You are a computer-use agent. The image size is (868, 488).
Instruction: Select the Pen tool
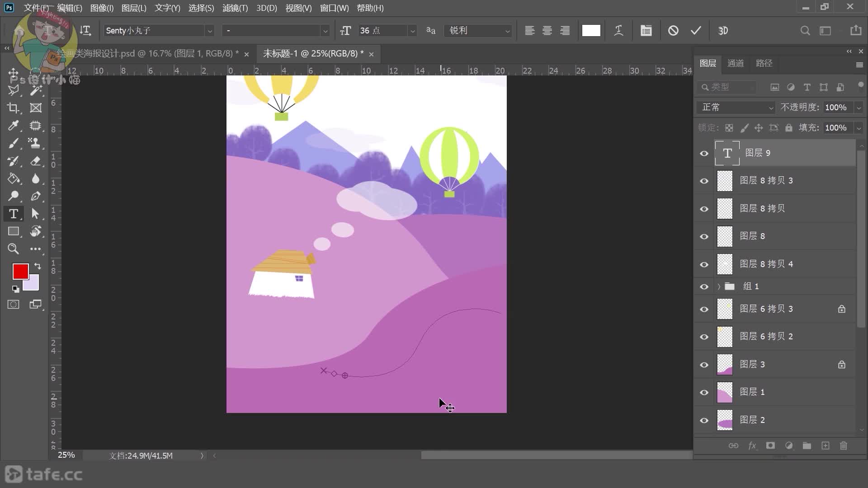tap(35, 196)
